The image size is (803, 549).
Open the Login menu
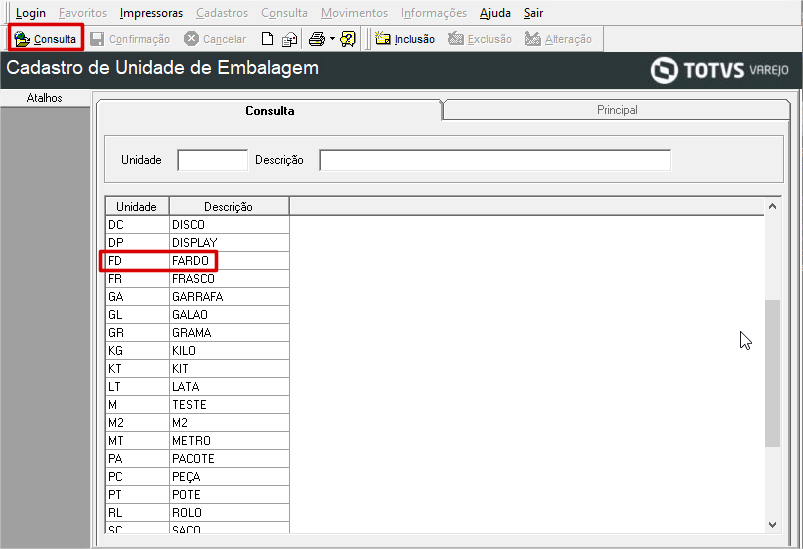click(x=31, y=13)
